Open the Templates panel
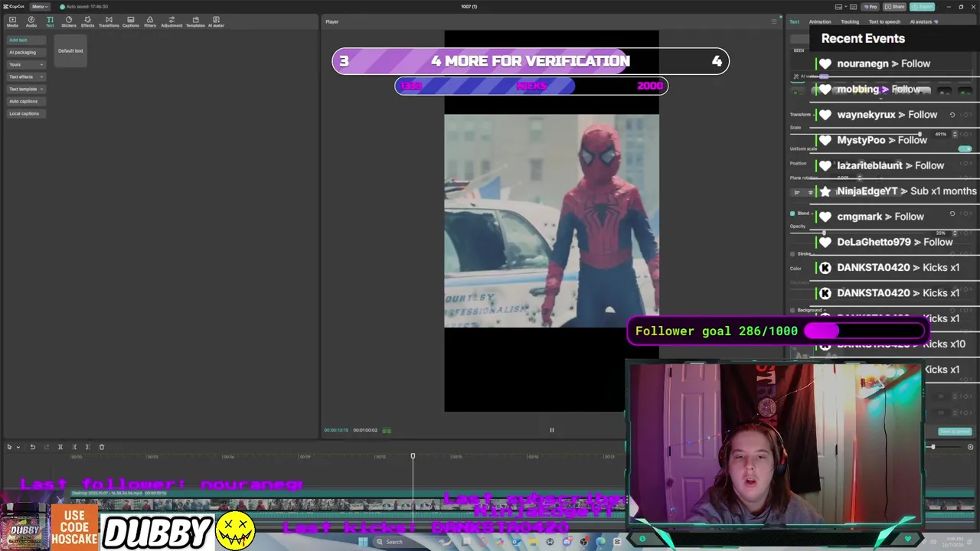The height and width of the screenshot is (551, 980). (x=195, y=21)
